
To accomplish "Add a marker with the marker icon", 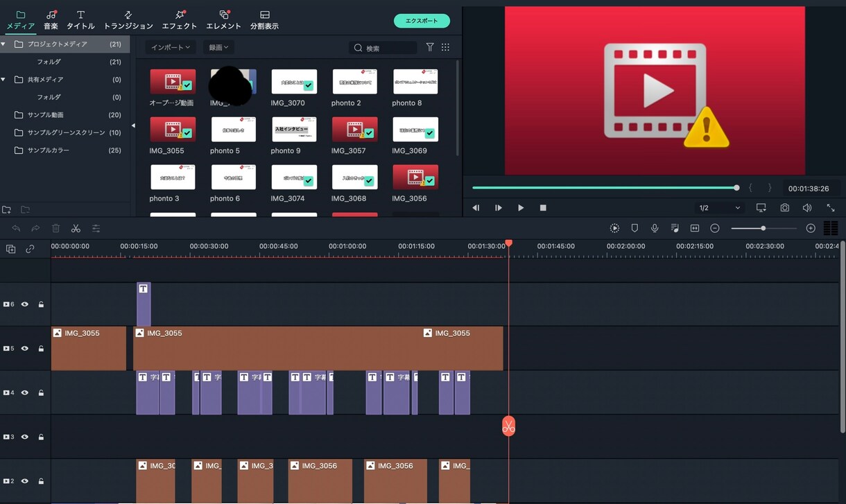I will click(634, 228).
